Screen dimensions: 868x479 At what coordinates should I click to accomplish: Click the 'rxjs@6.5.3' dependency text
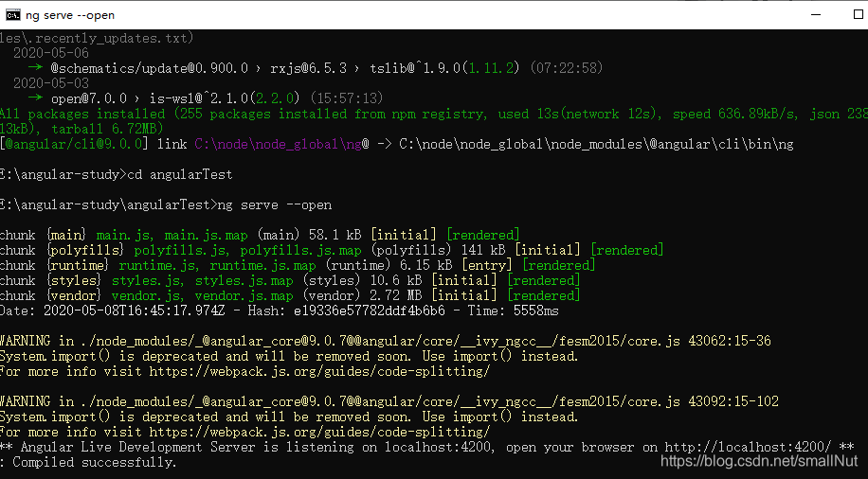(308, 68)
